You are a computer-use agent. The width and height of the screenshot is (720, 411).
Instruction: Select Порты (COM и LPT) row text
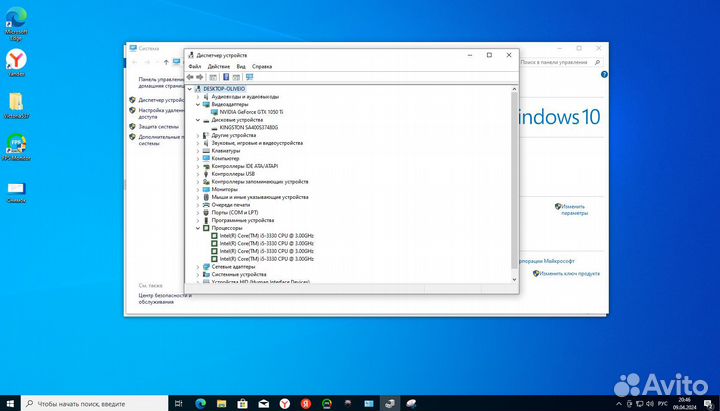tap(235, 213)
